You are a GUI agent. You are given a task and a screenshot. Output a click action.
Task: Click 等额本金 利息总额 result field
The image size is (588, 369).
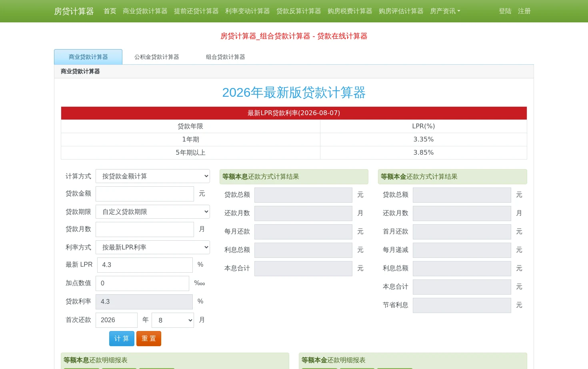point(462,269)
